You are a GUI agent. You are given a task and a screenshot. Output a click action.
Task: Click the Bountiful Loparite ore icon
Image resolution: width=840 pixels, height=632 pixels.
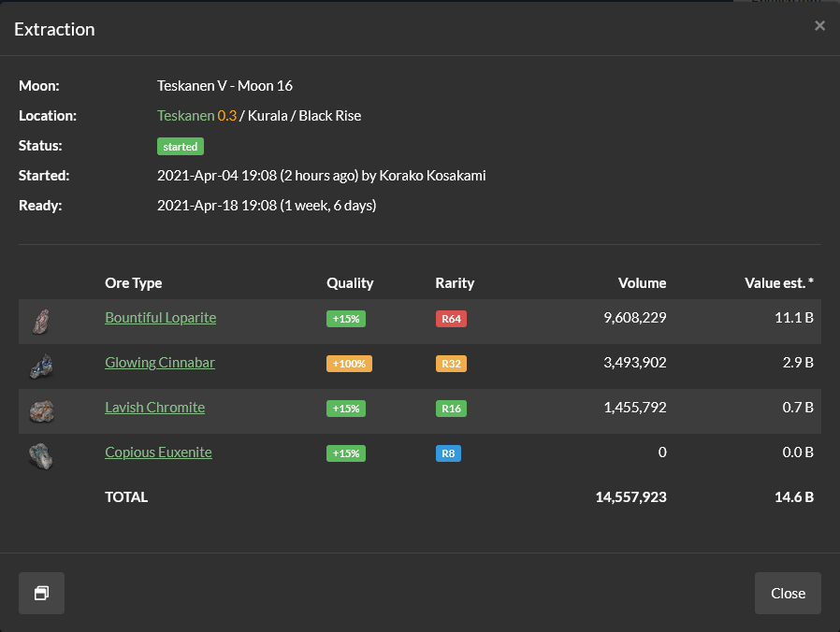click(x=40, y=322)
